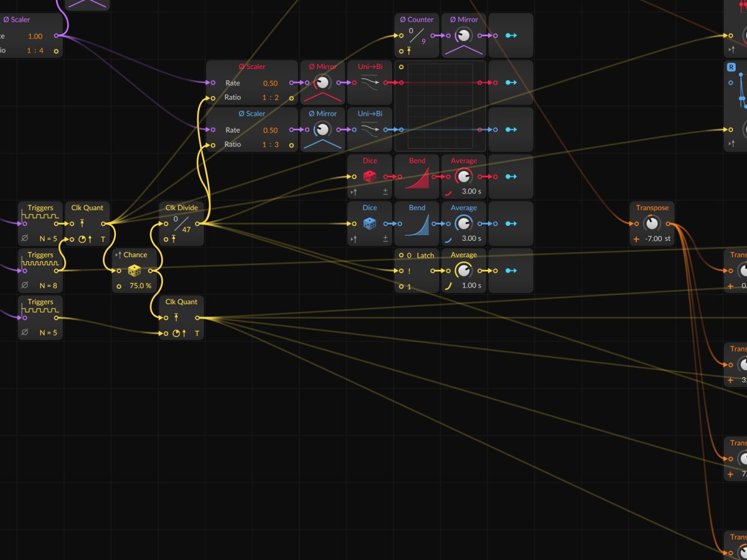
Task: Click the Chance 75.0 % value
Action: (x=140, y=286)
